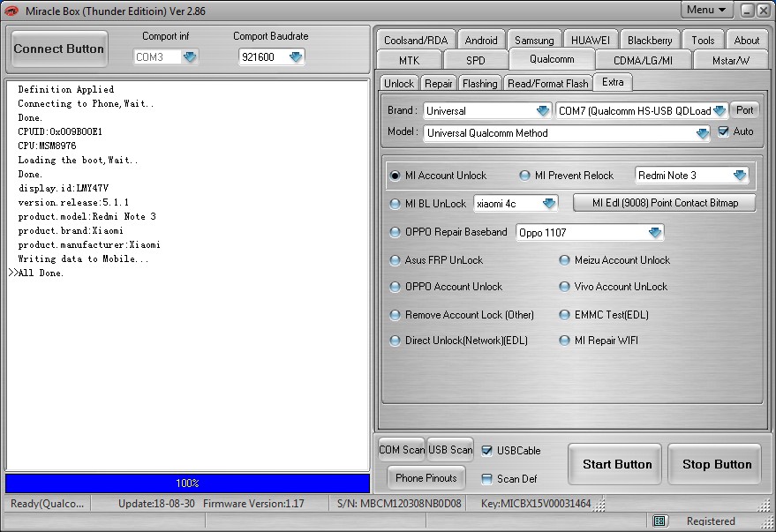The image size is (776, 532).
Task: Click the Stop Button
Action: pyautogui.click(x=714, y=464)
